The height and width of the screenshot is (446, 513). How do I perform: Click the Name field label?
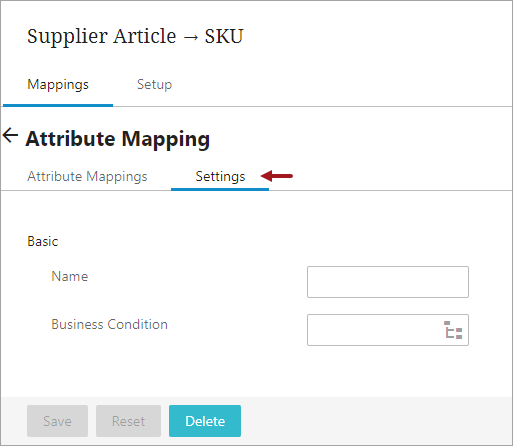pos(70,276)
